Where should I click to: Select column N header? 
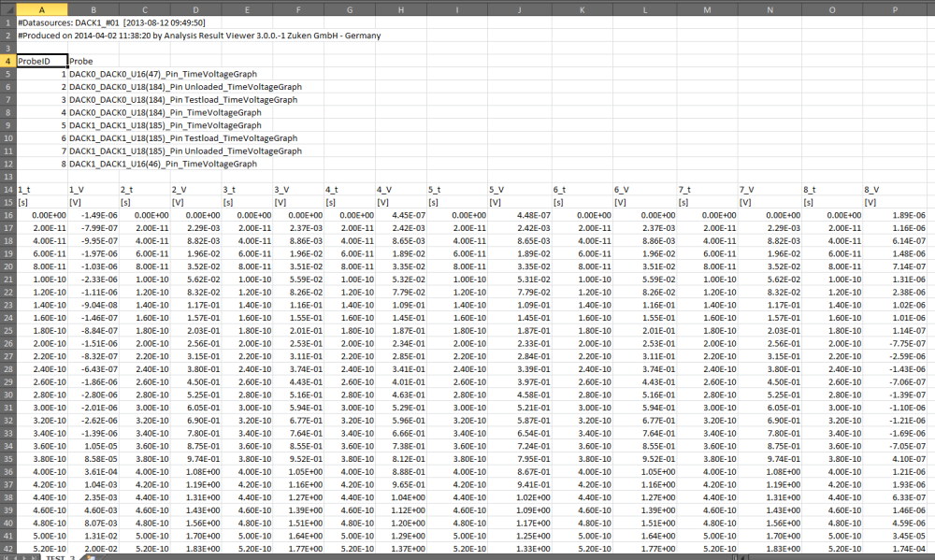[770, 9]
